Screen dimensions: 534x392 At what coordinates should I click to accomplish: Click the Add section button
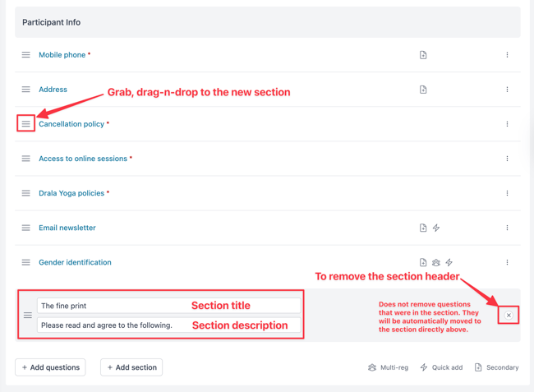tap(131, 367)
